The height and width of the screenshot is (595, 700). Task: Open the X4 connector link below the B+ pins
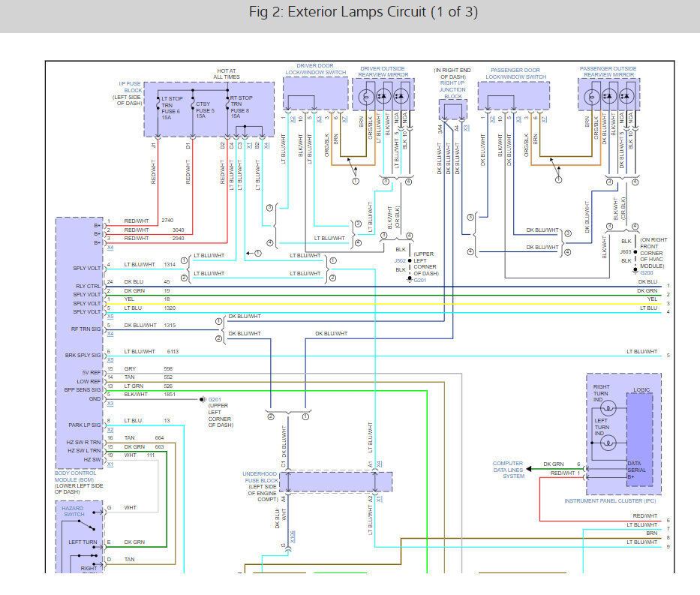click(110, 248)
